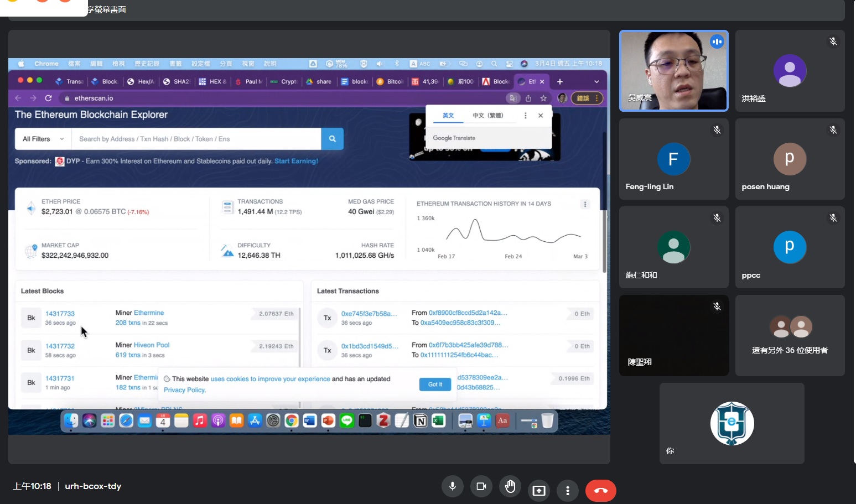Go forward in Chrome
856x504 pixels.
pyautogui.click(x=33, y=98)
